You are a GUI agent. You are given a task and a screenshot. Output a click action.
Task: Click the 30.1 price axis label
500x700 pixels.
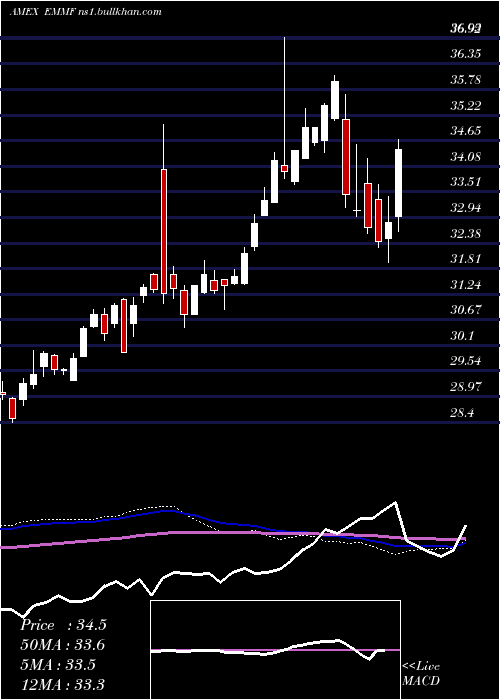click(462, 335)
